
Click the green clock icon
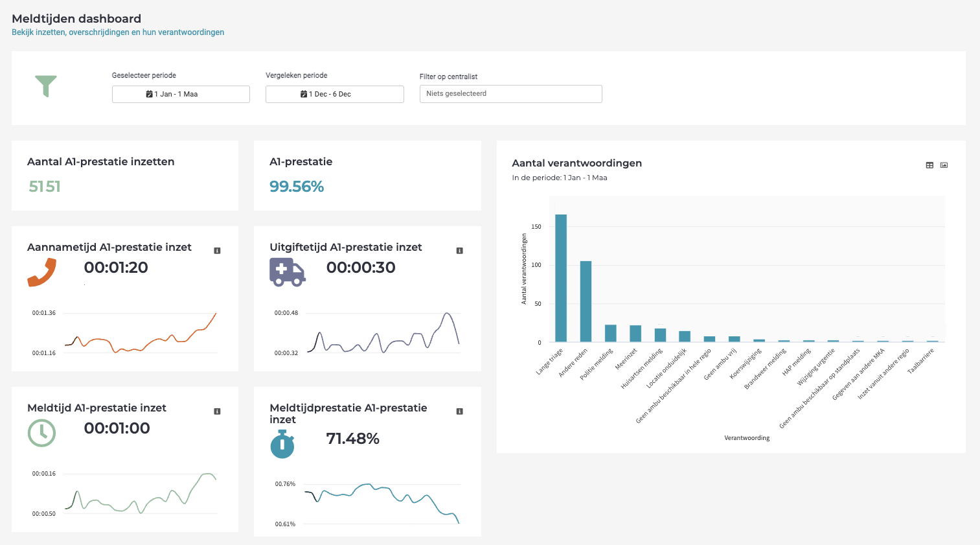(x=41, y=433)
